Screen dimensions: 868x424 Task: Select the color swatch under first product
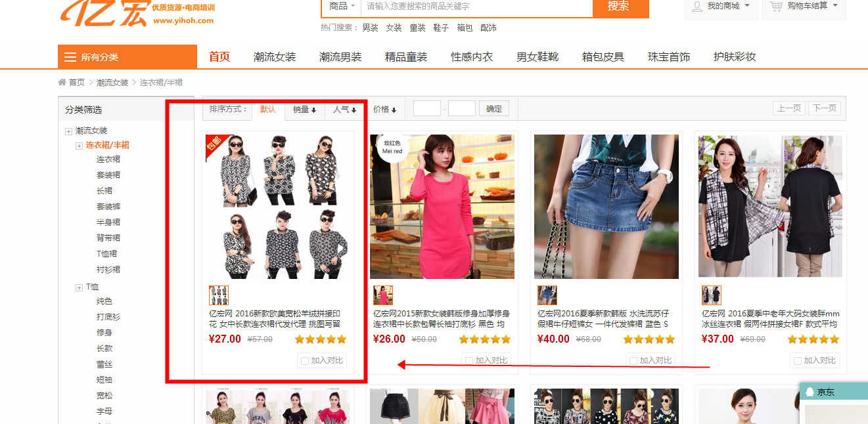coord(219,295)
